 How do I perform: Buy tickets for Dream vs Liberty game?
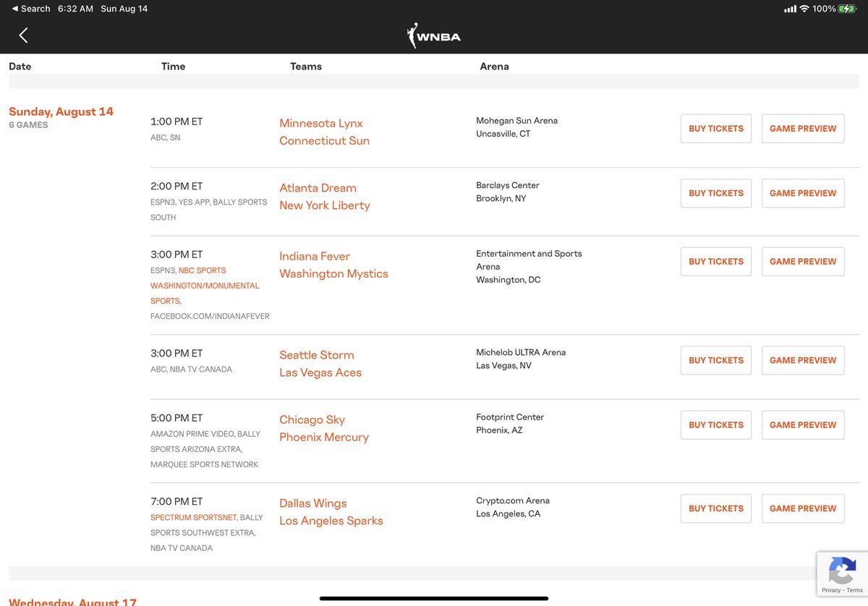point(716,193)
